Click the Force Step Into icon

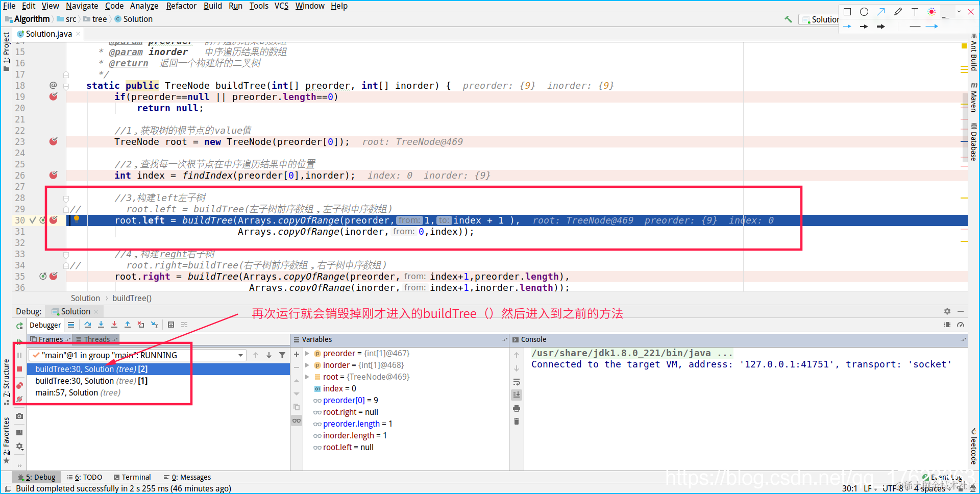click(114, 325)
